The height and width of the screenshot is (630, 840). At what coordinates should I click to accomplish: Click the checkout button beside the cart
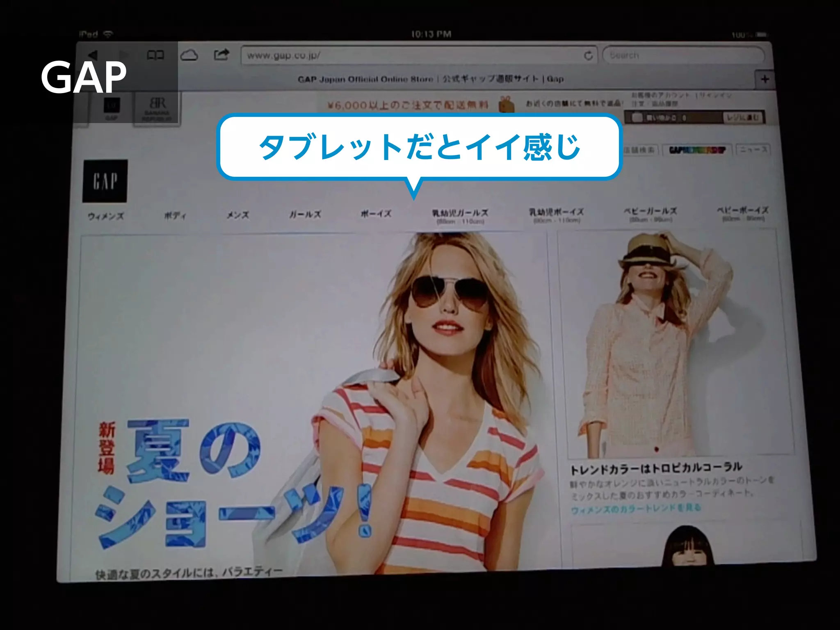coord(744,118)
